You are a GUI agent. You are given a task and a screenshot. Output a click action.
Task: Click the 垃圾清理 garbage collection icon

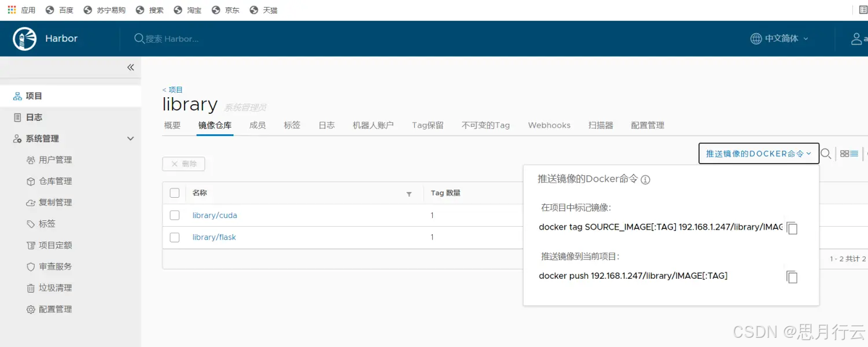tap(32, 287)
